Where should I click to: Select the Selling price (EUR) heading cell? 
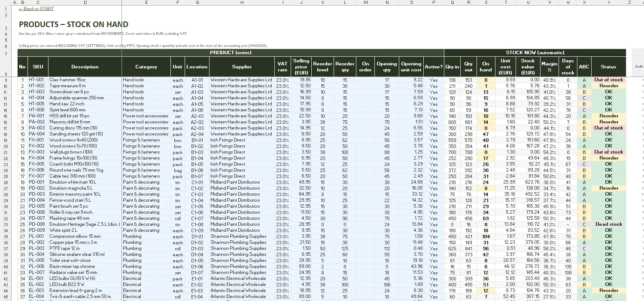pyautogui.click(x=301, y=67)
